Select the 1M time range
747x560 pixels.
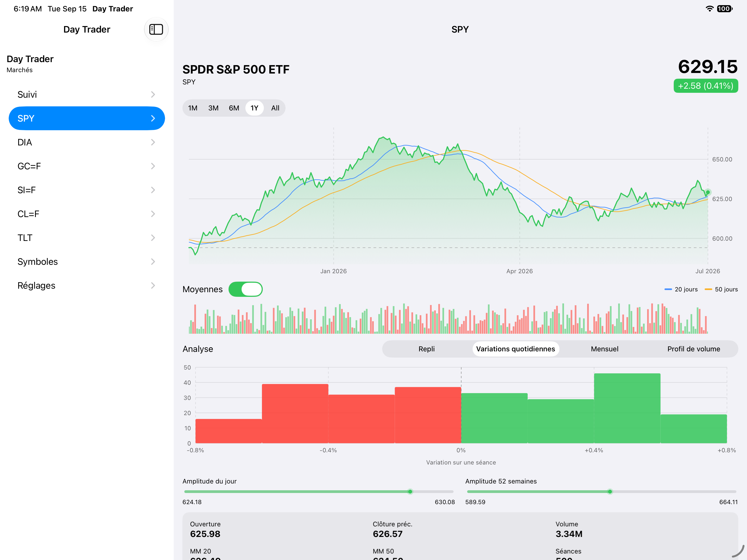point(193,108)
